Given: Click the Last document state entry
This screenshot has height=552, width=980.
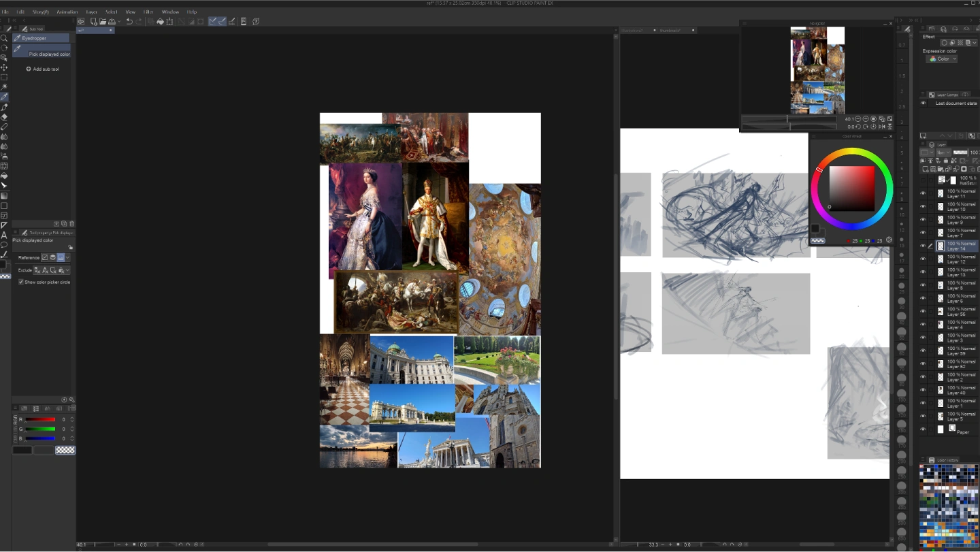Looking at the screenshot, I should click(956, 103).
